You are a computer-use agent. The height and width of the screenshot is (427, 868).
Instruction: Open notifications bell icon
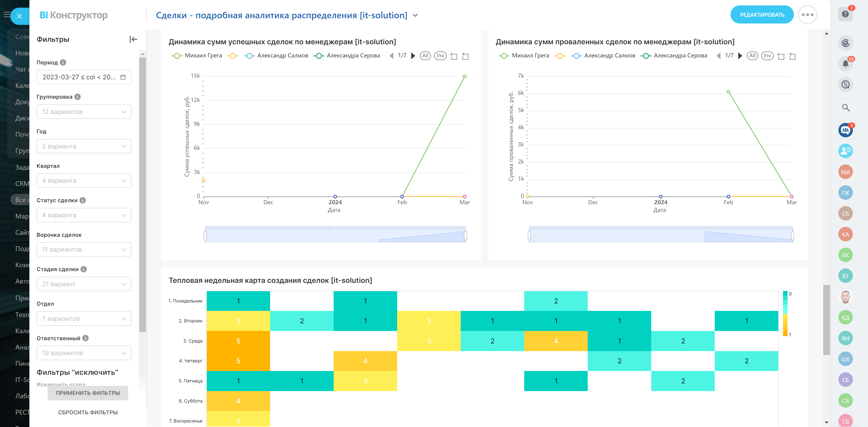pos(845,64)
